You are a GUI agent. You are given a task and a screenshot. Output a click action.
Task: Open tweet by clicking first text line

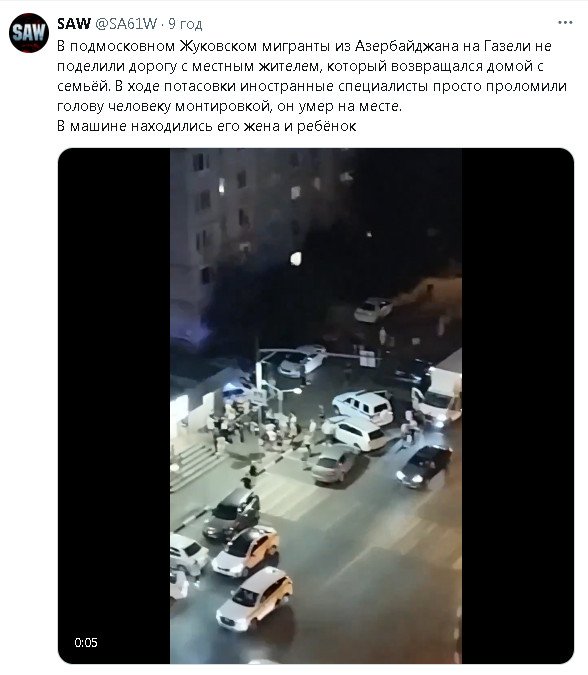click(x=304, y=46)
